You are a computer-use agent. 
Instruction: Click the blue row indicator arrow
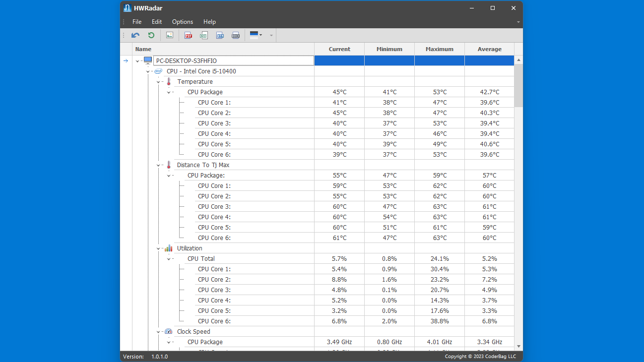(x=126, y=60)
